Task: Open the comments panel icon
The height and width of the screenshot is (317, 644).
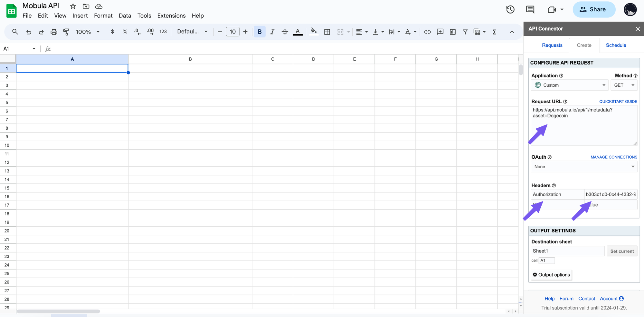Action: click(x=530, y=10)
